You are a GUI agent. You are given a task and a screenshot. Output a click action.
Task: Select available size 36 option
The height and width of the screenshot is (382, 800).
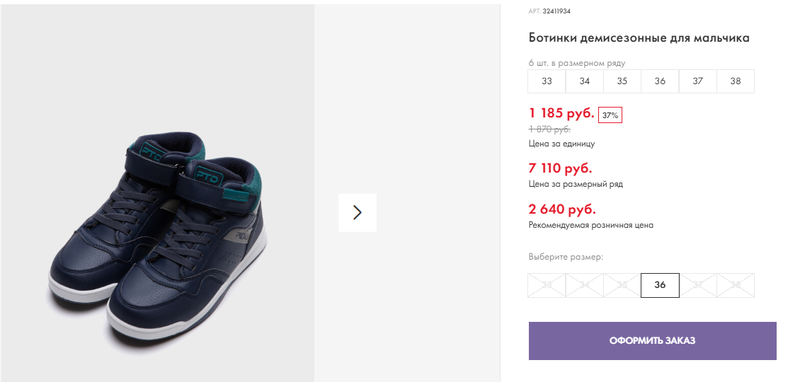[660, 285]
